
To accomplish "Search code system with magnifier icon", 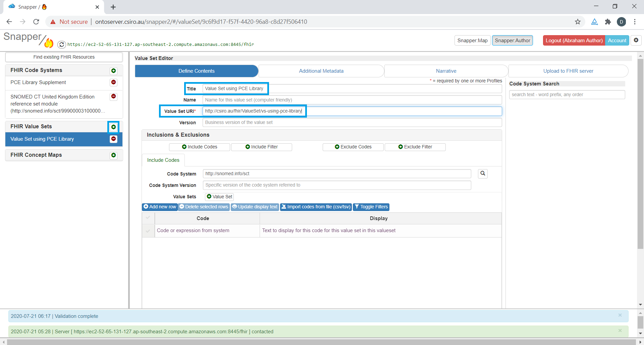I will click(483, 174).
